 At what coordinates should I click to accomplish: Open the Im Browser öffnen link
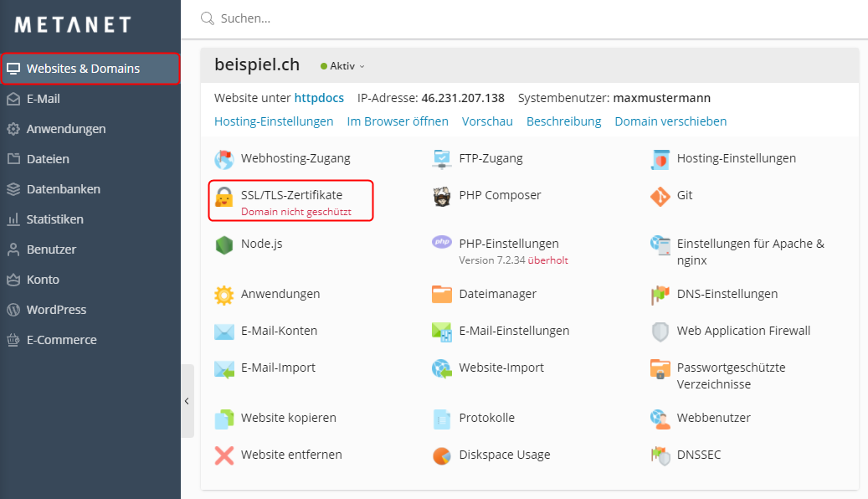click(x=398, y=121)
